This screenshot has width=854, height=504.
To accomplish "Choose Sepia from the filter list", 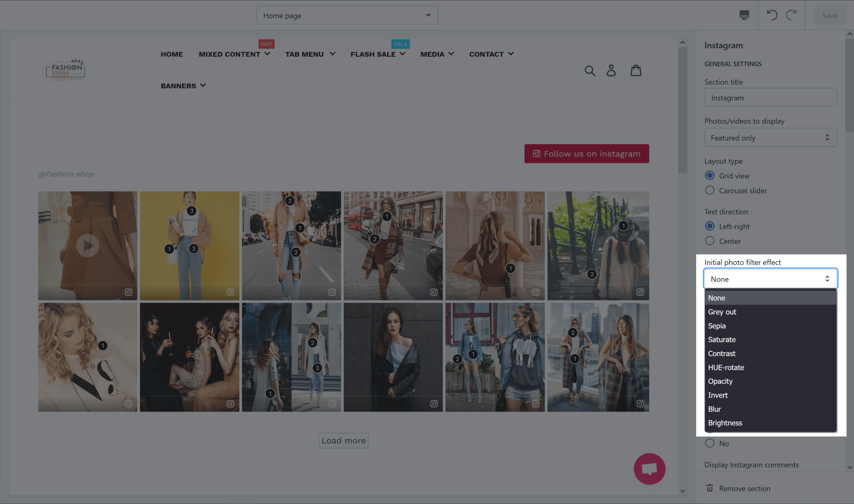I will [717, 326].
